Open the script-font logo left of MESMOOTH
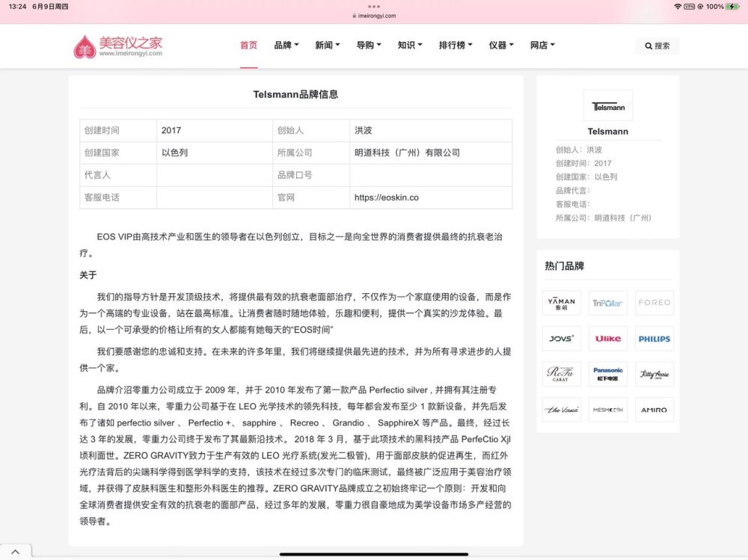Image resolution: width=748 pixels, height=560 pixels. tap(562, 410)
